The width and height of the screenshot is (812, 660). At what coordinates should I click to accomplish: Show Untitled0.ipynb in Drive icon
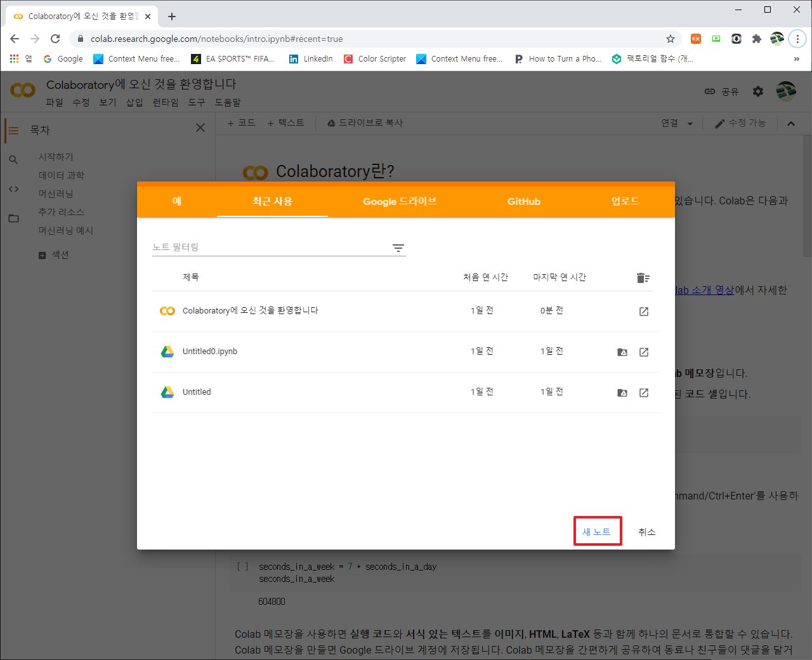click(622, 352)
